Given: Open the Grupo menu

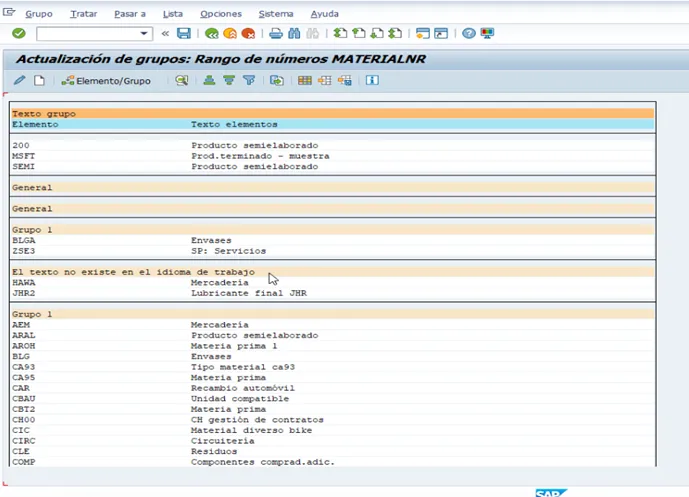Looking at the screenshot, I should (39, 14).
